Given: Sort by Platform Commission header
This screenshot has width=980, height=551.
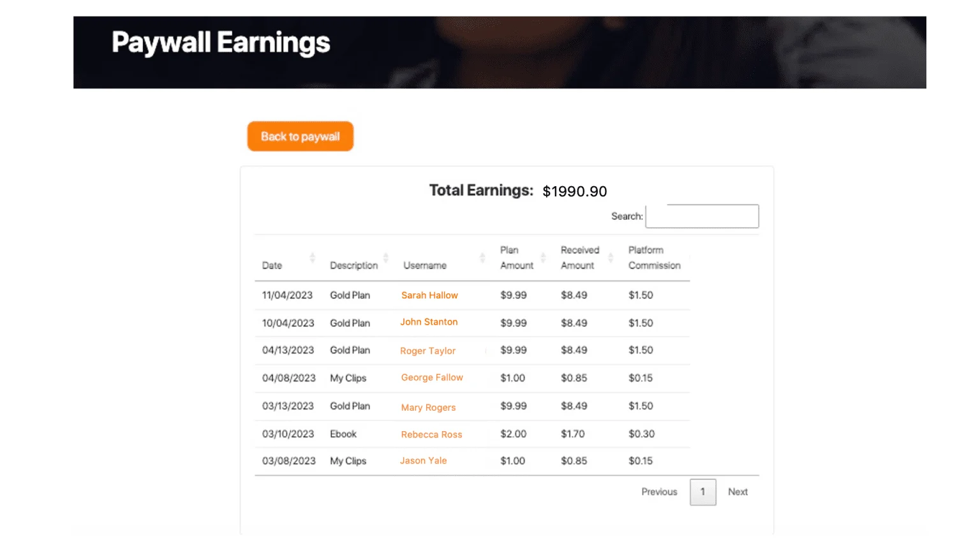Looking at the screenshot, I should (x=654, y=258).
